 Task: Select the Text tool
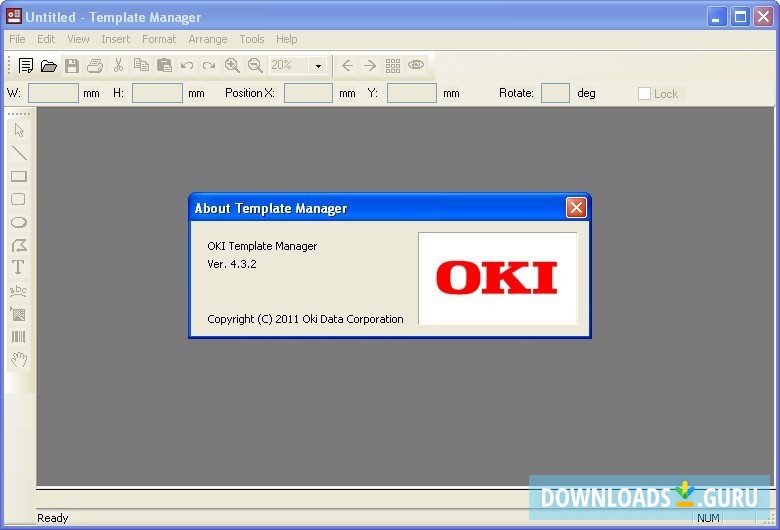[x=18, y=267]
